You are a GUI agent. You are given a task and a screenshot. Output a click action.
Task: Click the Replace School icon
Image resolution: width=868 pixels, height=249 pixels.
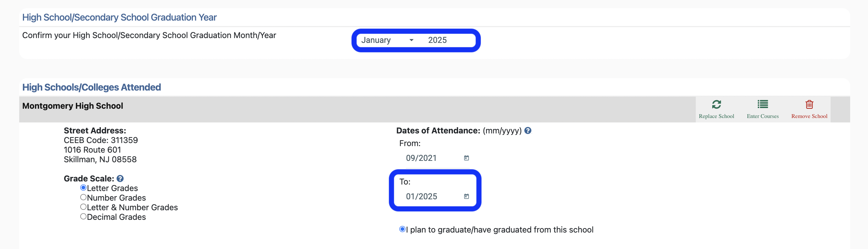716,105
